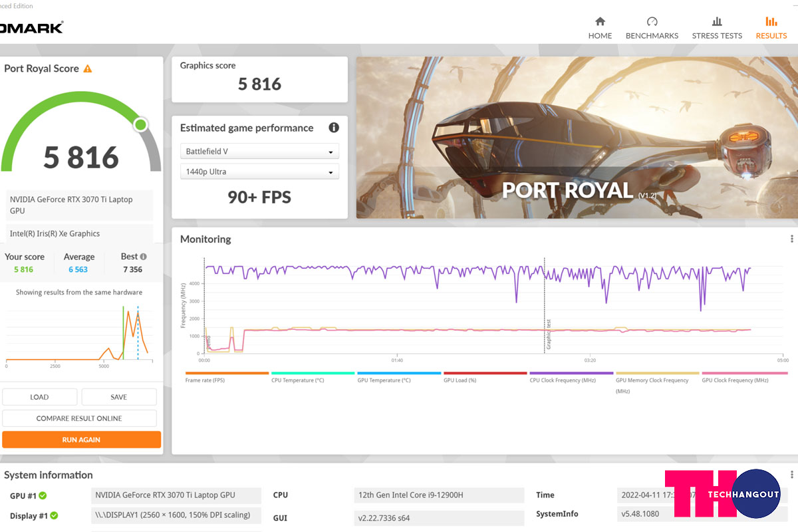Image resolution: width=798 pixels, height=532 pixels.
Task: Toggle the CPU Clock Frequency legend series
Action: point(571,377)
